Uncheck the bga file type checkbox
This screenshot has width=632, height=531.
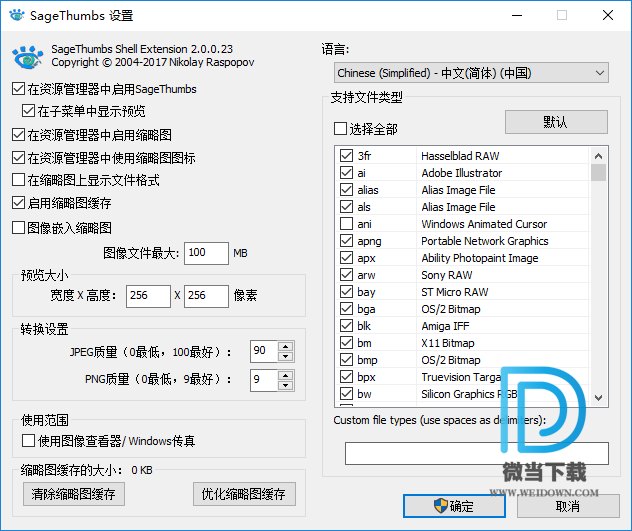pyautogui.click(x=346, y=308)
